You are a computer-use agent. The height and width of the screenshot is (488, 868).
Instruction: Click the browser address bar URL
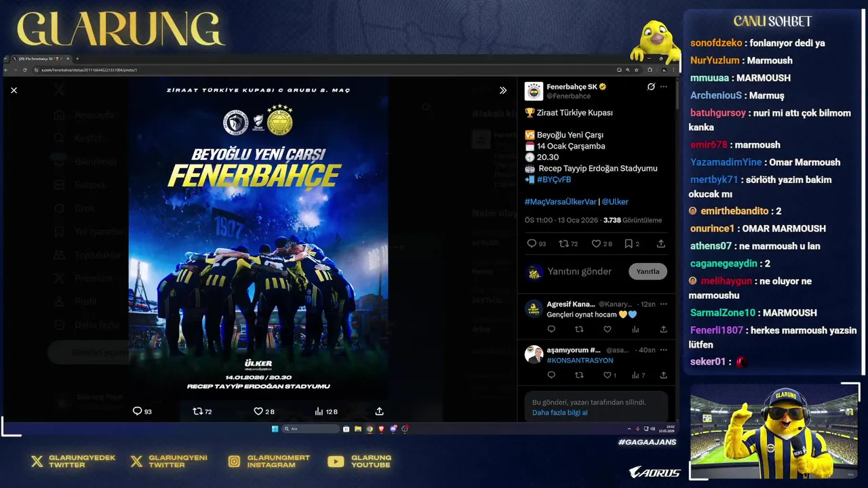89,70
